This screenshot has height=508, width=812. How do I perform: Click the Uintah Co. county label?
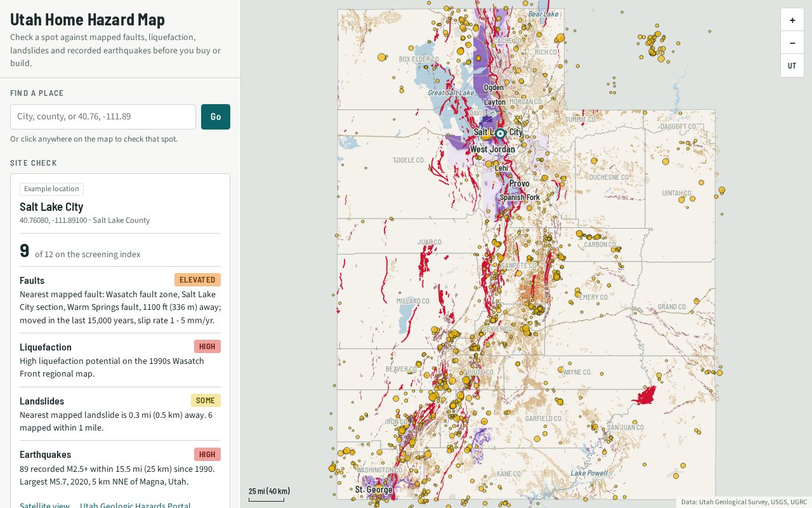click(x=677, y=193)
